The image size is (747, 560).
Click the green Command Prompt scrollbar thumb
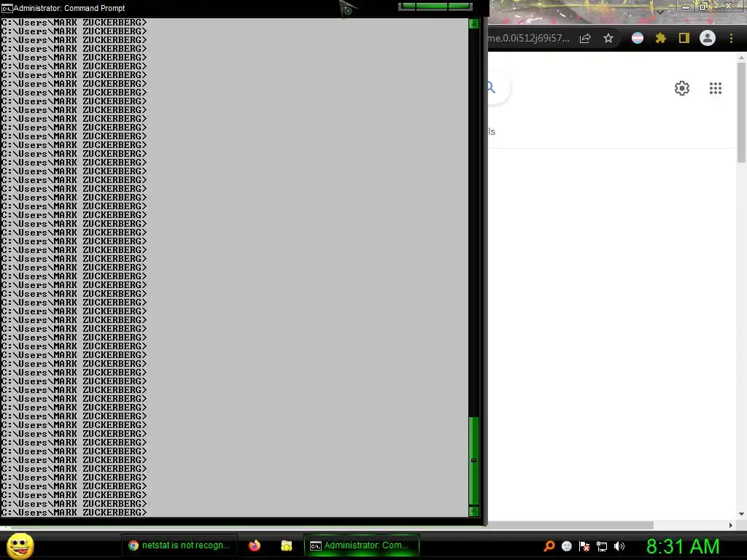coord(473,461)
